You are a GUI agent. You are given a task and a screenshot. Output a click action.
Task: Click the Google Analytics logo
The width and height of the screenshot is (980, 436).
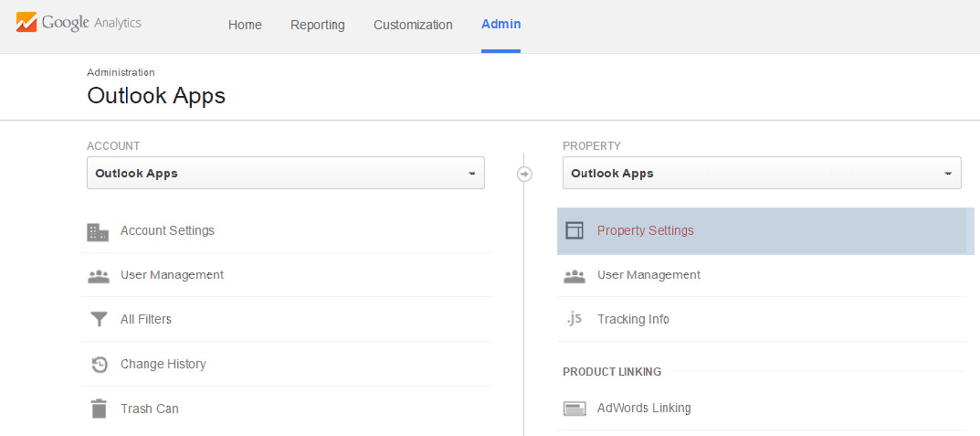[79, 23]
